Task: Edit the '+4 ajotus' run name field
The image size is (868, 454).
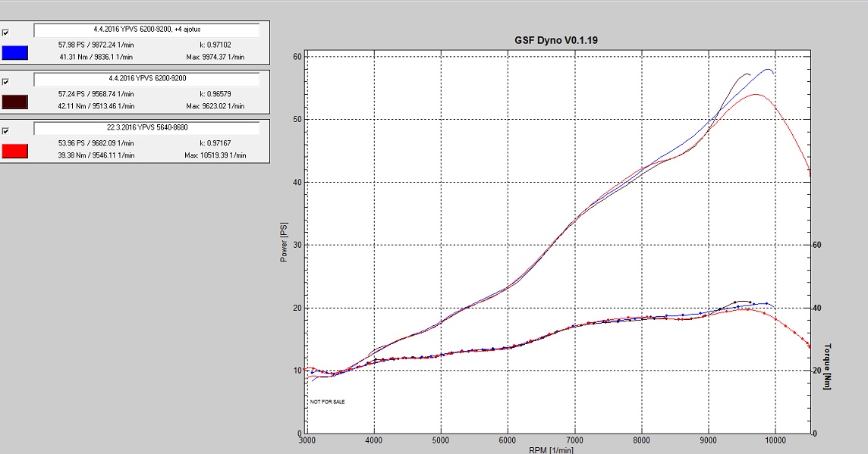Action: pyautogui.click(x=147, y=30)
